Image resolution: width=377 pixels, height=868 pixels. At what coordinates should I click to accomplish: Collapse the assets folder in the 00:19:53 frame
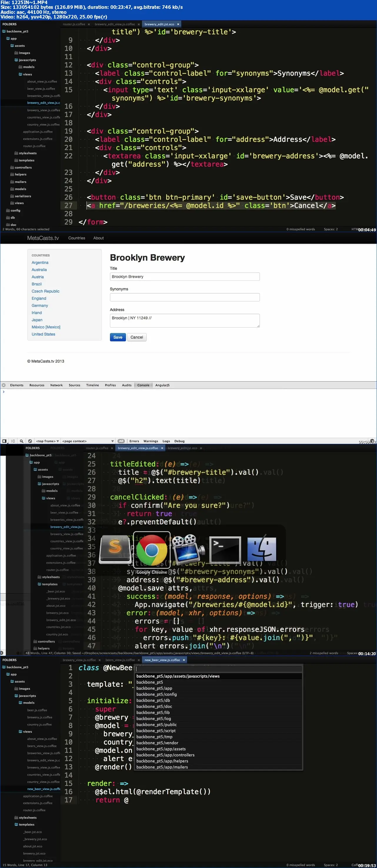(12, 682)
